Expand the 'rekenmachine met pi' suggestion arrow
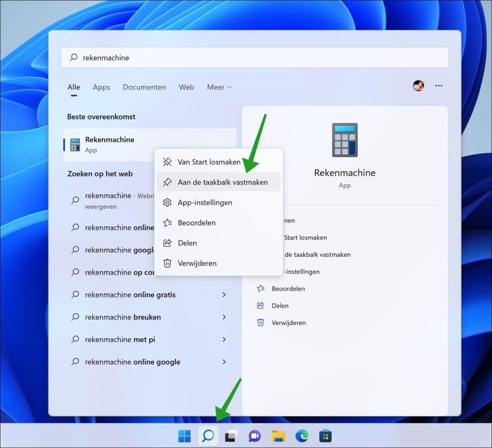 coord(224,339)
